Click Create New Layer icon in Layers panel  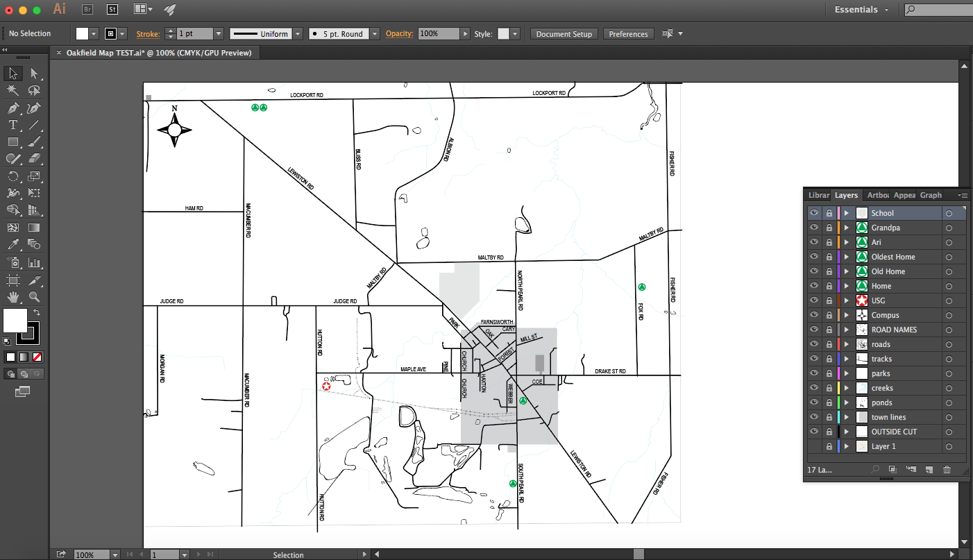point(929,470)
